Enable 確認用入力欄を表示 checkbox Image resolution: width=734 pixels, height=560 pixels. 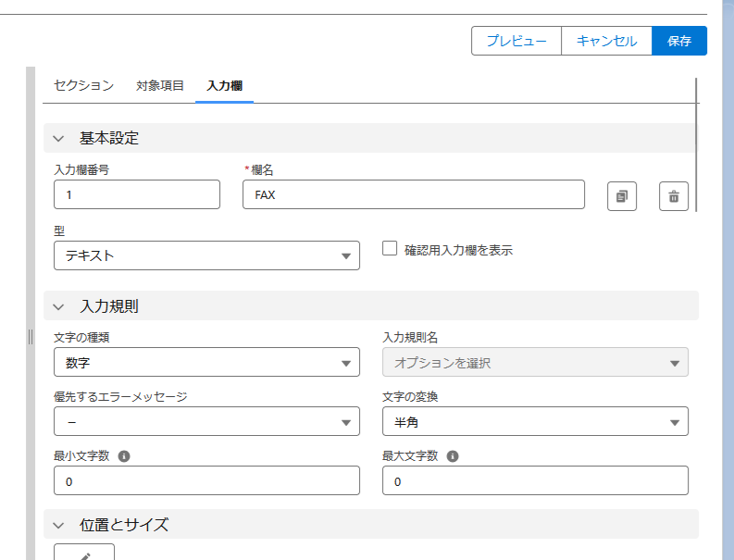[390, 248]
